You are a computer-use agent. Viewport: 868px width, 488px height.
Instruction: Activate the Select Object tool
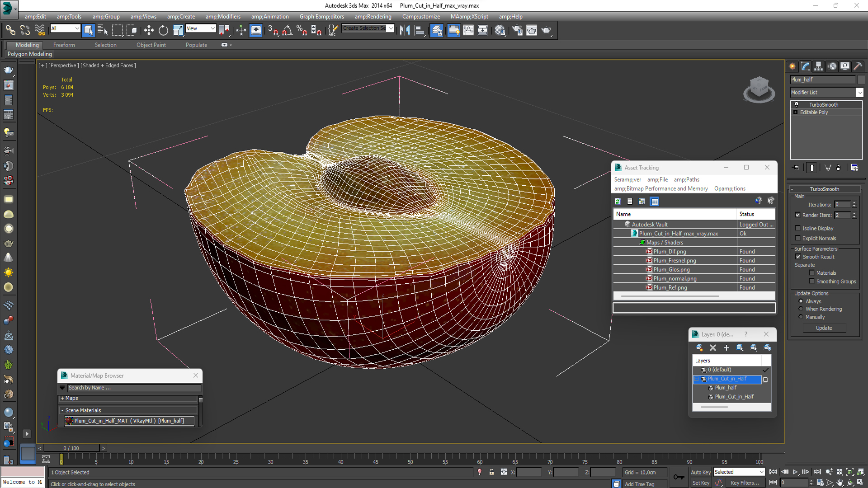click(89, 30)
